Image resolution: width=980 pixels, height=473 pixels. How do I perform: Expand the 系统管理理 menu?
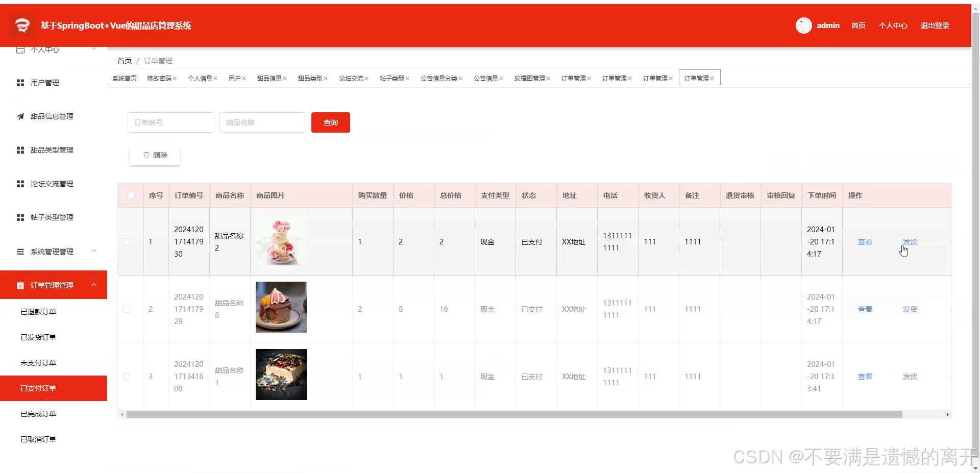coord(94,251)
